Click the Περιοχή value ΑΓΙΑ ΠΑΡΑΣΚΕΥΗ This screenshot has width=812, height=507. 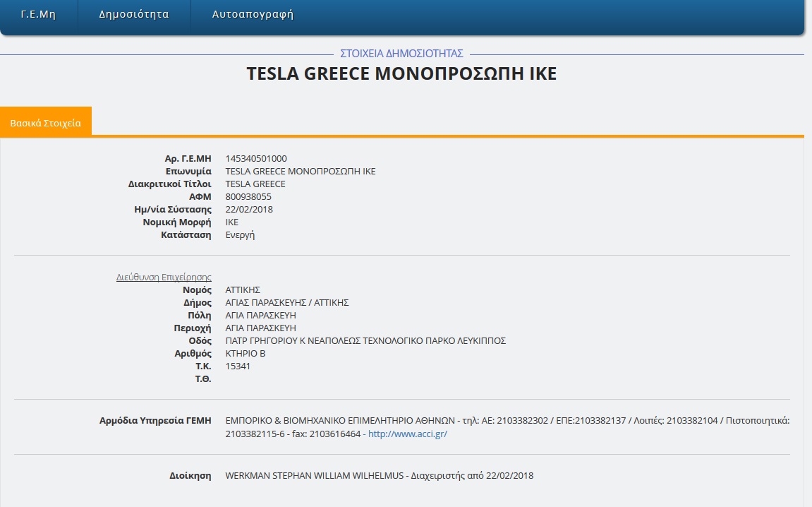pos(260,328)
